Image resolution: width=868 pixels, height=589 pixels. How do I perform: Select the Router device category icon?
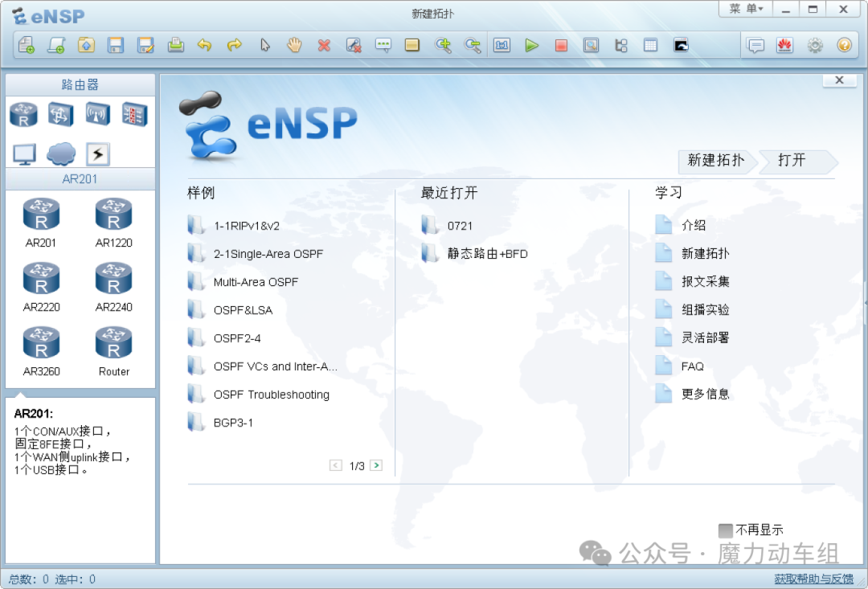coord(24,114)
